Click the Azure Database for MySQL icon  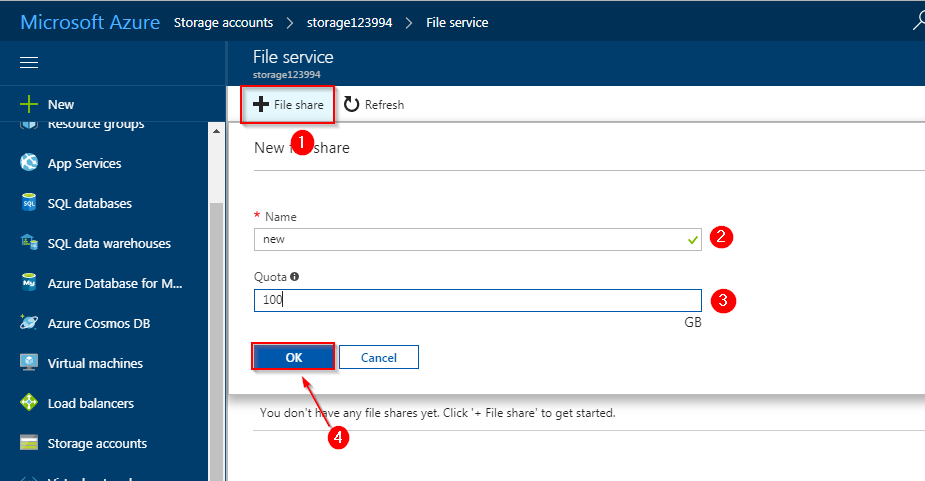pos(29,282)
